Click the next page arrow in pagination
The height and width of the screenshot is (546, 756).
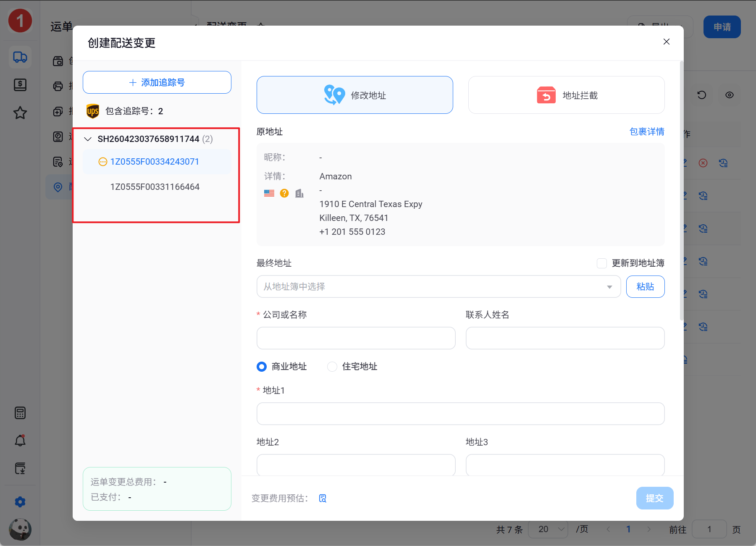coord(649,529)
